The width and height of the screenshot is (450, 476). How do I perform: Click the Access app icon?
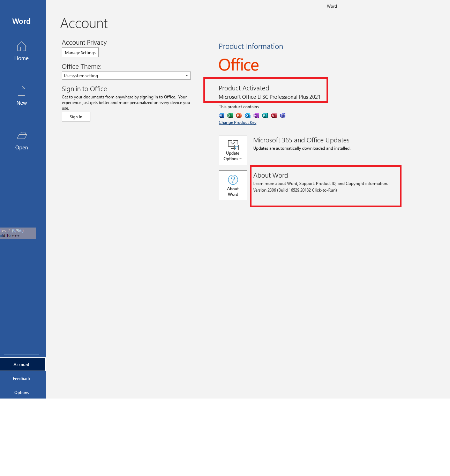tap(274, 116)
